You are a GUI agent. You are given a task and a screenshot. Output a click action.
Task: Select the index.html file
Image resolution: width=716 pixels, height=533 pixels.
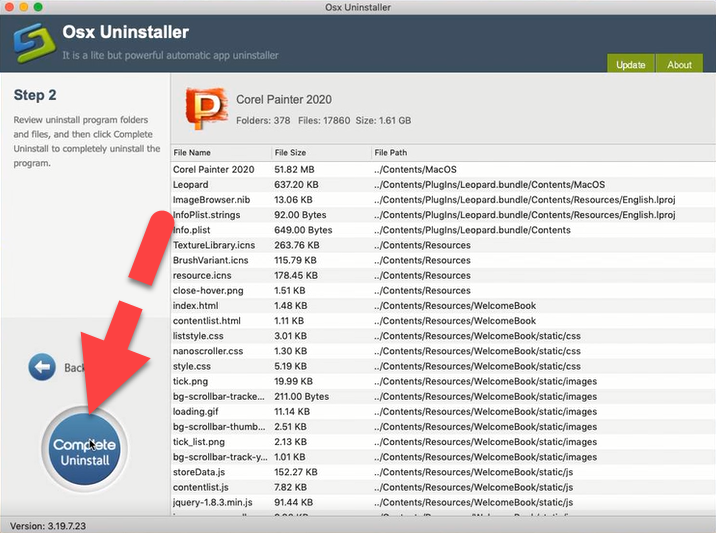point(195,306)
